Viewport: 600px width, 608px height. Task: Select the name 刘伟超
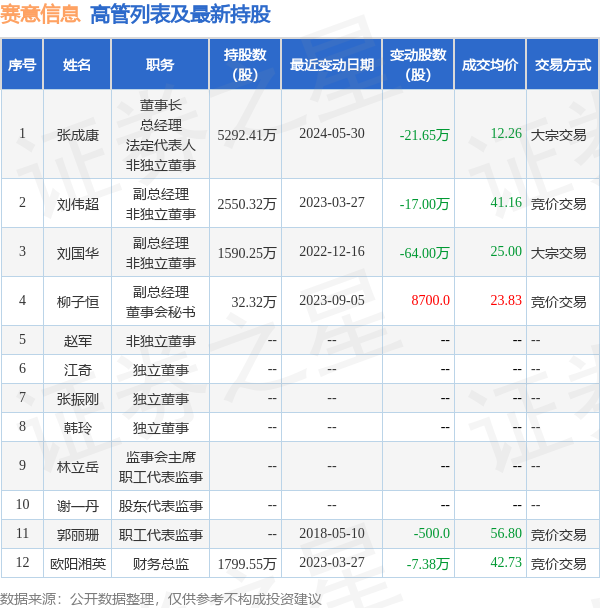[x=78, y=204]
